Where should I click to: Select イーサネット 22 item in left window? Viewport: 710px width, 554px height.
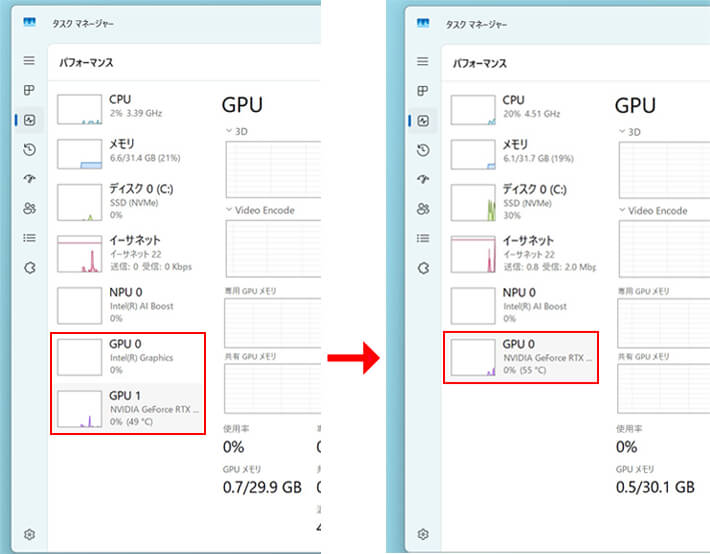(x=128, y=254)
